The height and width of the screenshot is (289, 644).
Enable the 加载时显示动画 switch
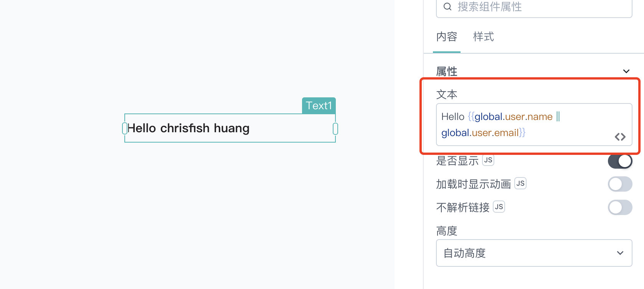coord(620,184)
